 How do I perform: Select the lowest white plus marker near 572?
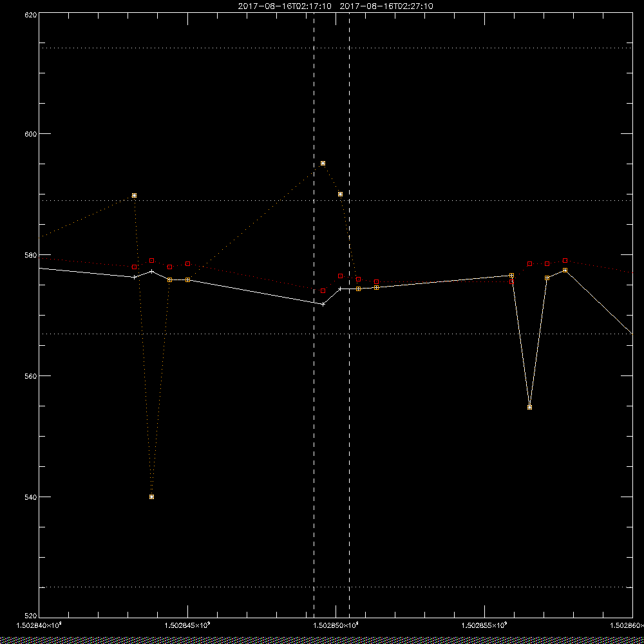tap(323, 305)
